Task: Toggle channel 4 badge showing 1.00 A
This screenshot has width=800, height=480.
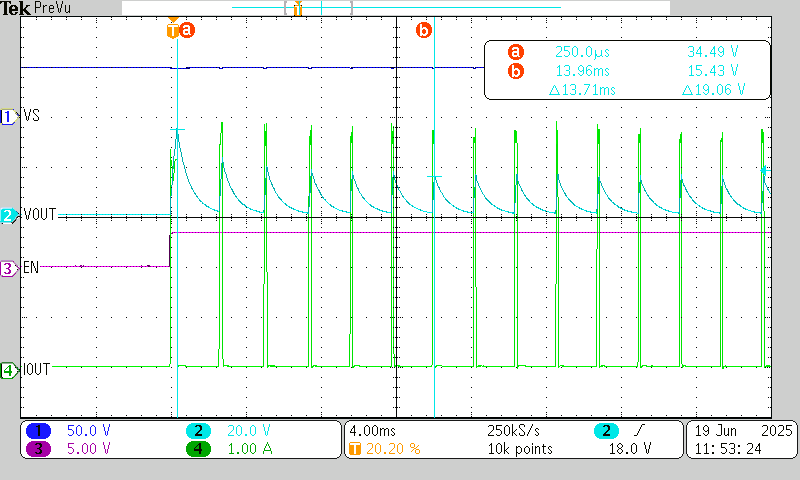Action: click(x=200, y=449)
